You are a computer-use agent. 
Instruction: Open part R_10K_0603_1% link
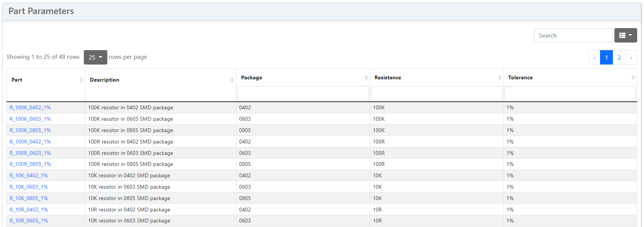tap(29, 187)
